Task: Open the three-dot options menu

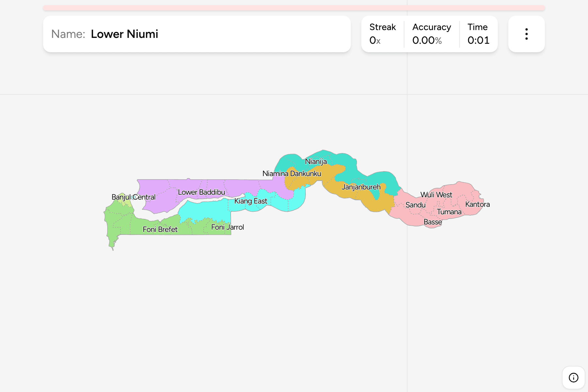Action: pyautogui.click(x=526, y=34)
